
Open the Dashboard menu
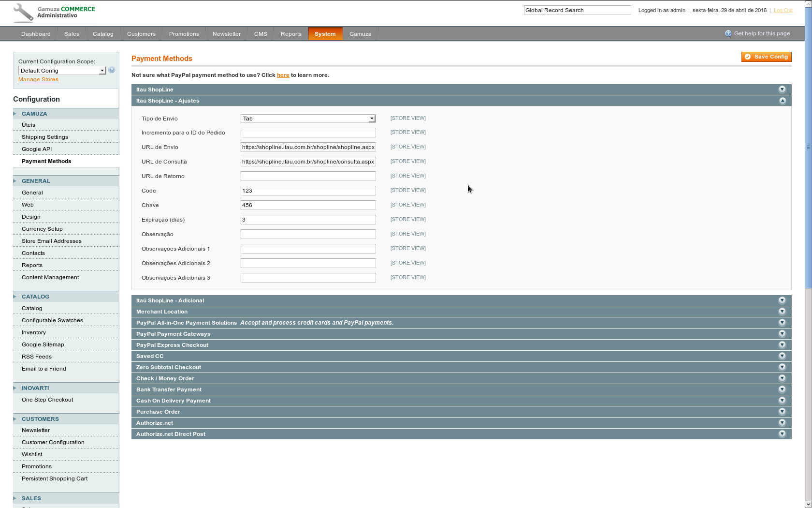[x=36, y=34]
